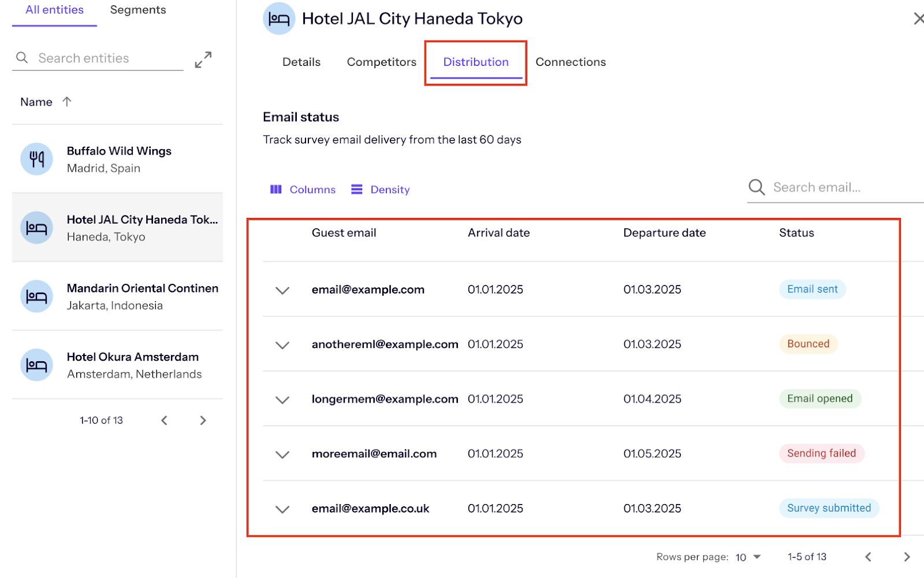The height and width of the screenshot is (578, 924).
Task: Click the magnifier icon in Search email
Action: point(757,187)
